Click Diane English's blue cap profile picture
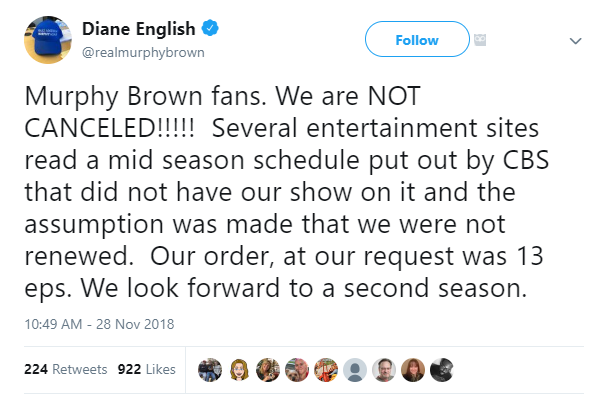Viewport: 593px width, 398px height. (48, 40)
